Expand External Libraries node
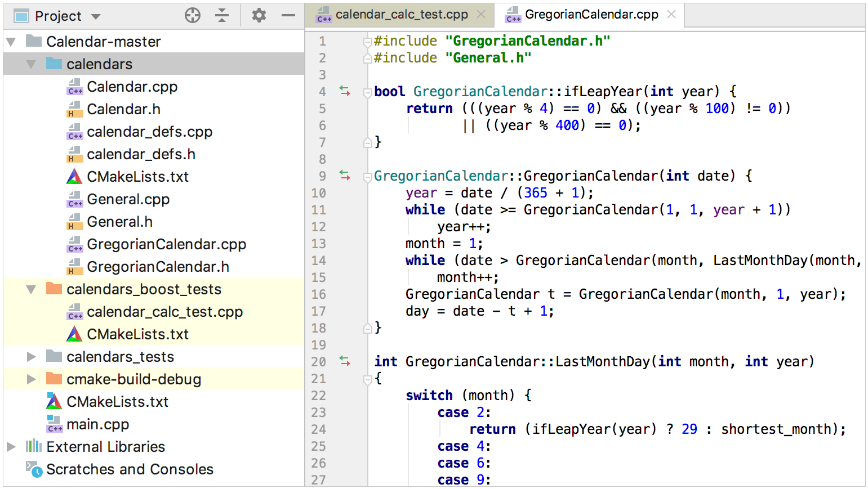The width and height of the screenshot is (868, 489). (11, 447)
